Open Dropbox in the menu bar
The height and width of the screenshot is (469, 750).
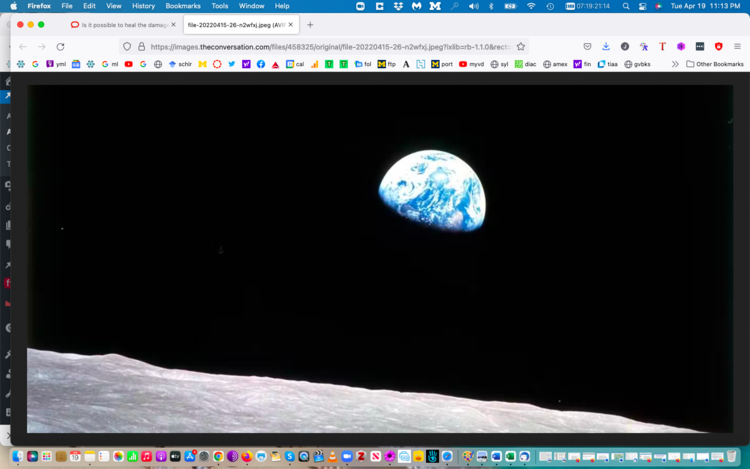[x=398, y=6]
